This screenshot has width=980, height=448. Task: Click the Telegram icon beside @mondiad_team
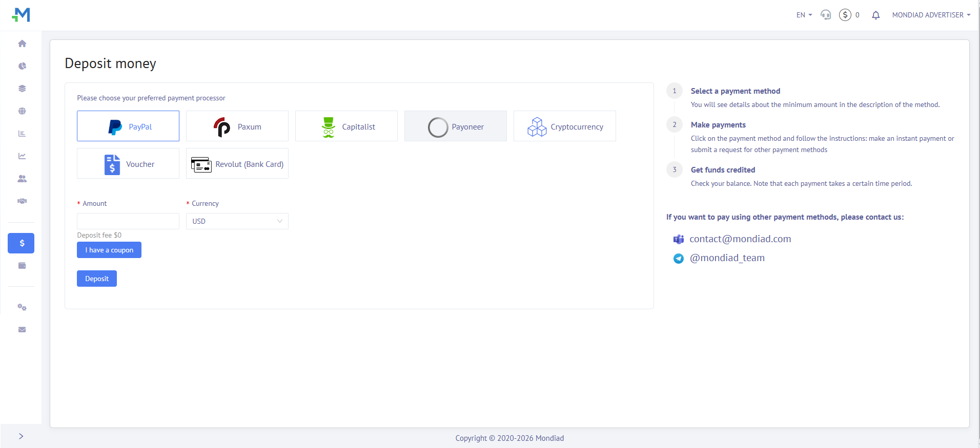(679, 259)
